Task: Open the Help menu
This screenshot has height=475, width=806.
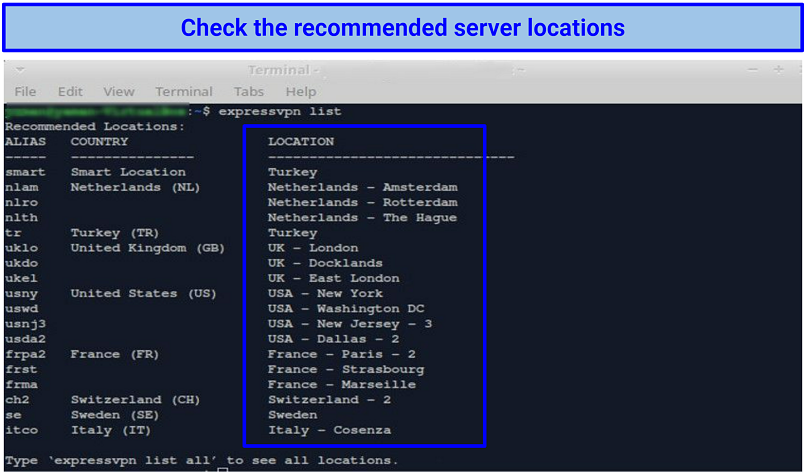Action: point(301,92)
